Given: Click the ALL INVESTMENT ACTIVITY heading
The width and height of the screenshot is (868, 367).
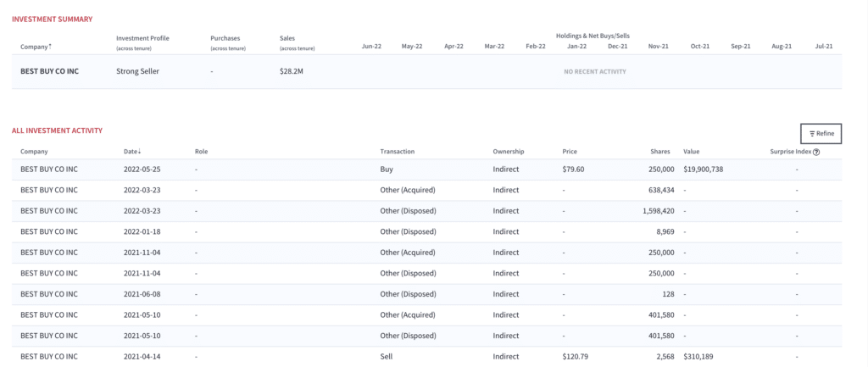Looking at the screenshot, I should click(x=57, y=131).
